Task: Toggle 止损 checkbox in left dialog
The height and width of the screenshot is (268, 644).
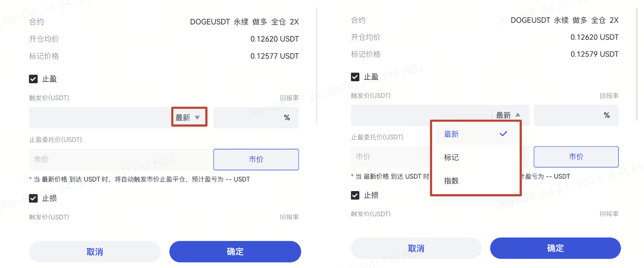Action: coord(33,198)
